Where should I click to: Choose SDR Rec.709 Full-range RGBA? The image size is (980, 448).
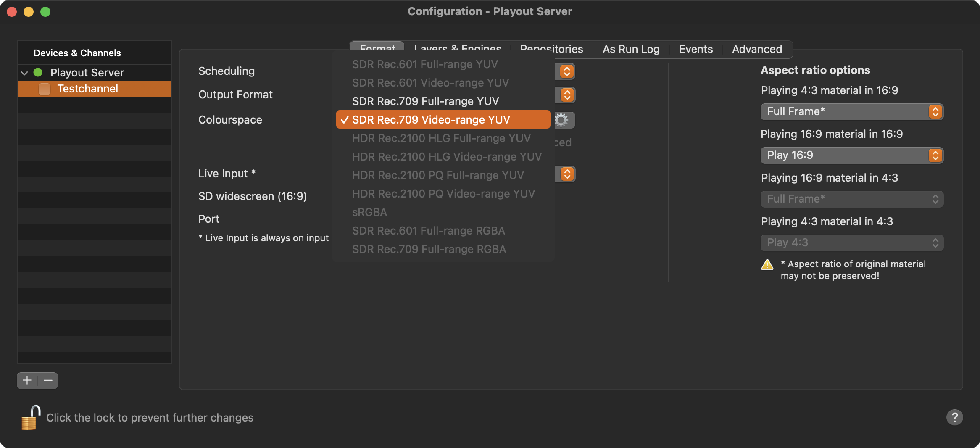point(443,249)
